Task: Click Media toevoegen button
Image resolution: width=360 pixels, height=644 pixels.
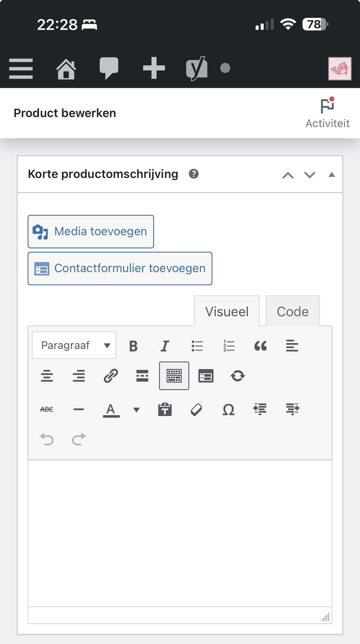Action: (x=91, y=232)
